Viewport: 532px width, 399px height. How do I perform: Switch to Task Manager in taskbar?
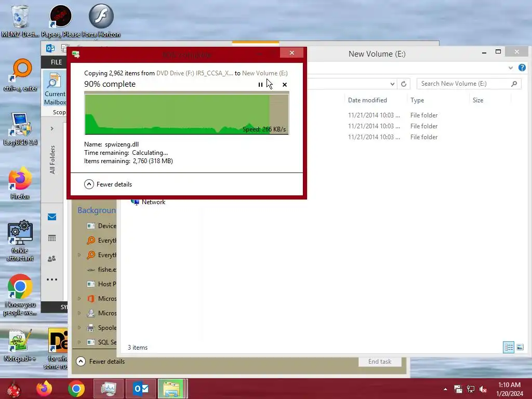pos(108,389)
